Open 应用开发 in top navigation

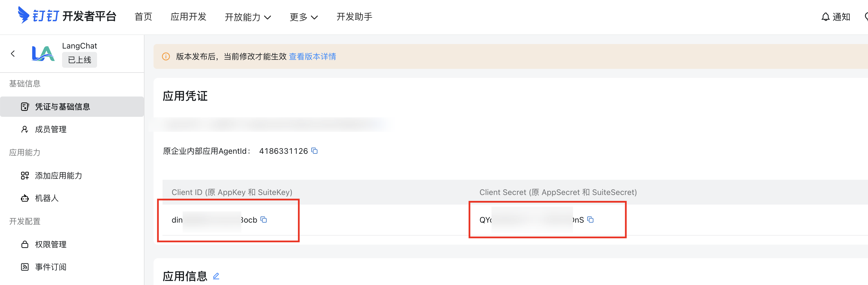tap(188, 16)
